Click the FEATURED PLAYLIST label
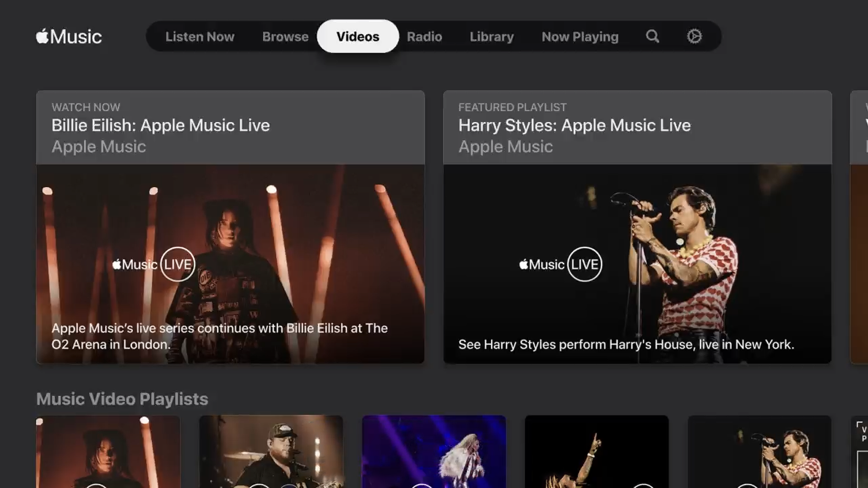Screen dimensions: 868x488 pos(512,107)
